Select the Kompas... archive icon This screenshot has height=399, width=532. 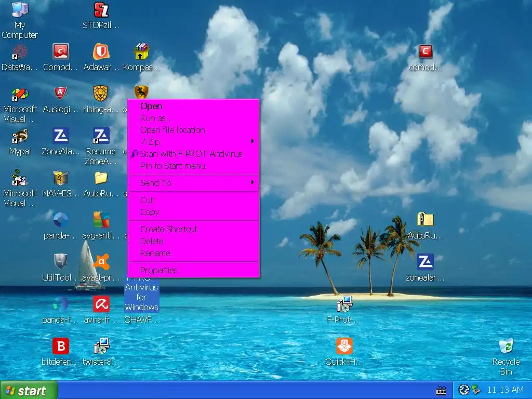pos(141,51)
